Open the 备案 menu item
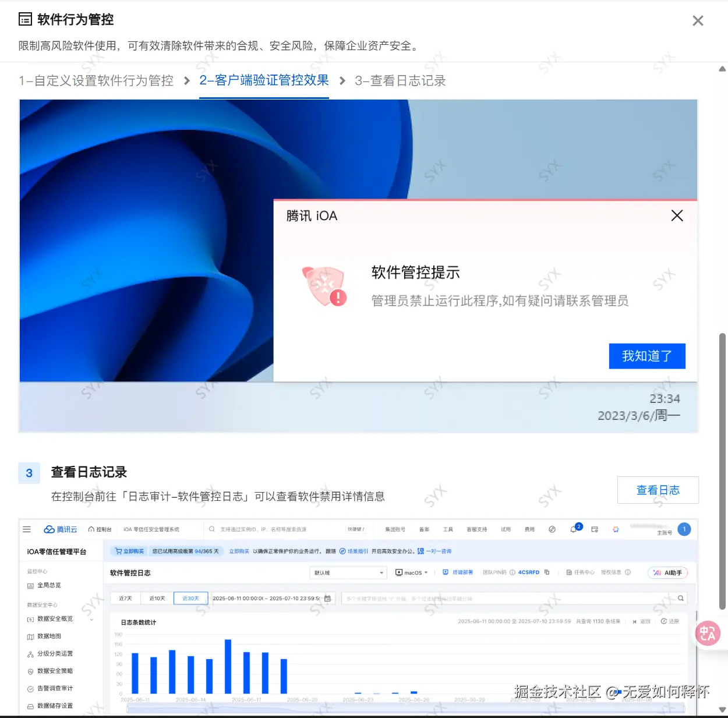The image size is (728, 718). coord(424,529)
